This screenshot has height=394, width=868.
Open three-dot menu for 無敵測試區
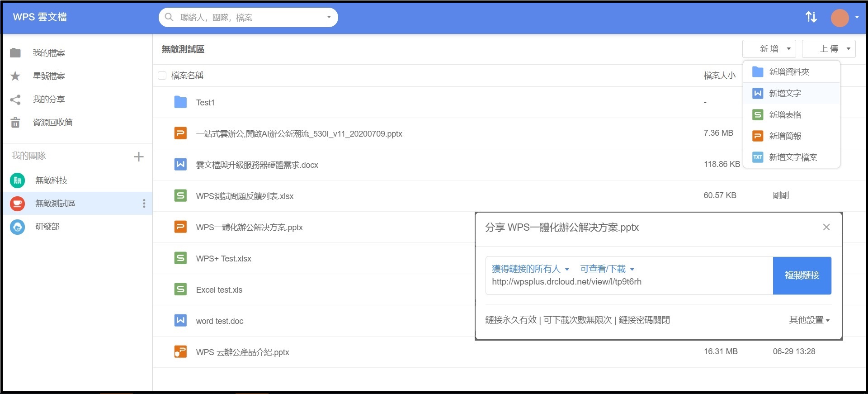[144, 204]
